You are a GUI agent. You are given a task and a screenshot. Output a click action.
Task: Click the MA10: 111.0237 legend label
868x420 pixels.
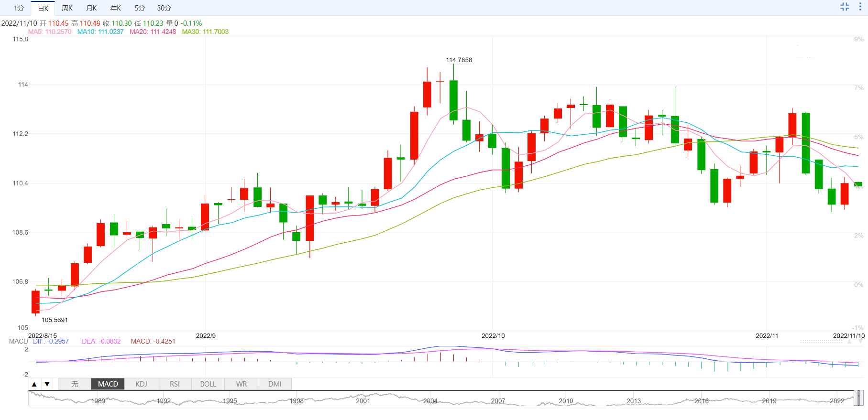100,32
